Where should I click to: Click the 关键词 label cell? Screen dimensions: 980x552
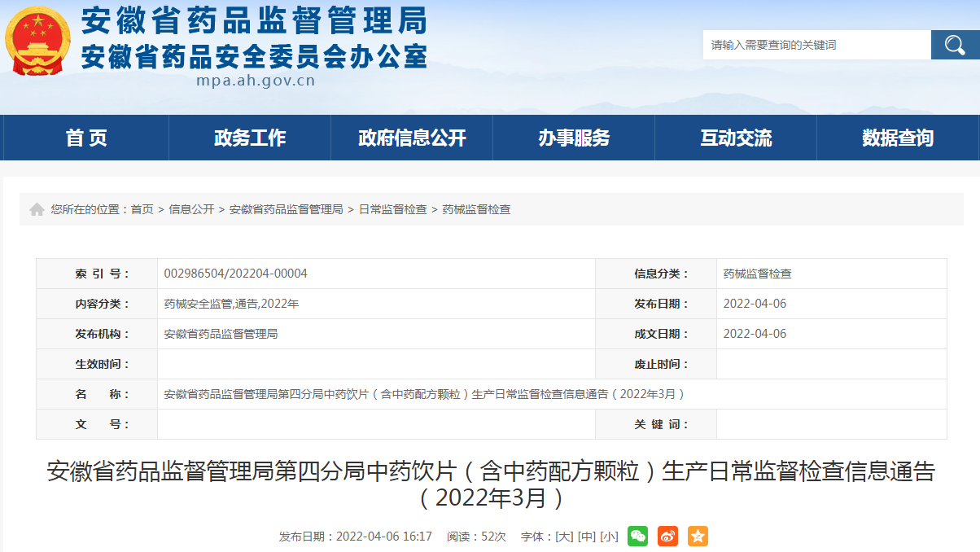(x=656, y=424)
